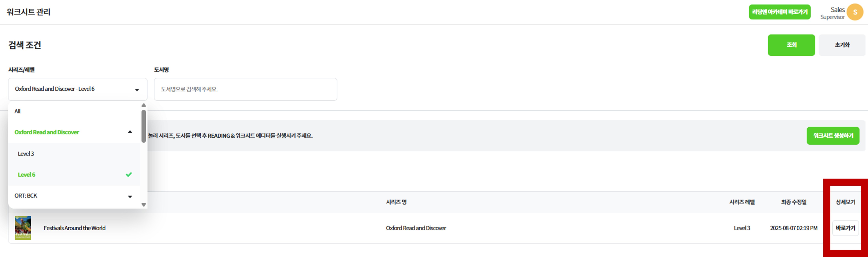Select Level 6 option
The width and height of the screenshot is (868, 257).
(27, 174)
